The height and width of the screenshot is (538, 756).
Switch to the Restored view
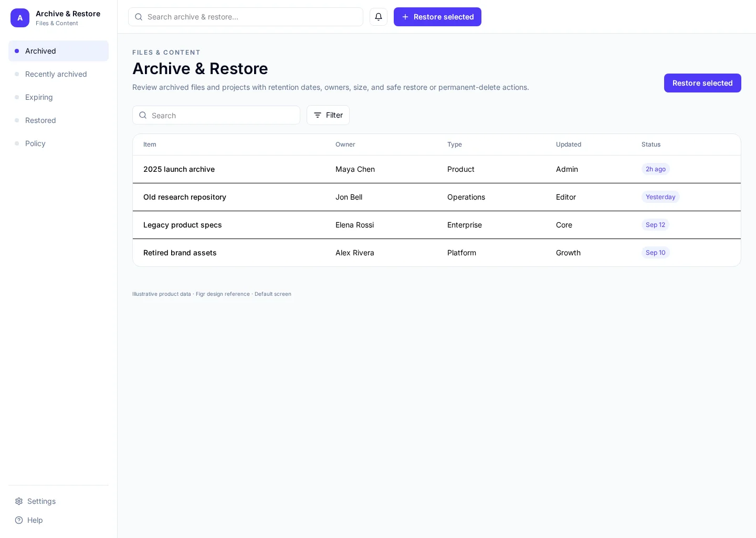click(58, 120)
